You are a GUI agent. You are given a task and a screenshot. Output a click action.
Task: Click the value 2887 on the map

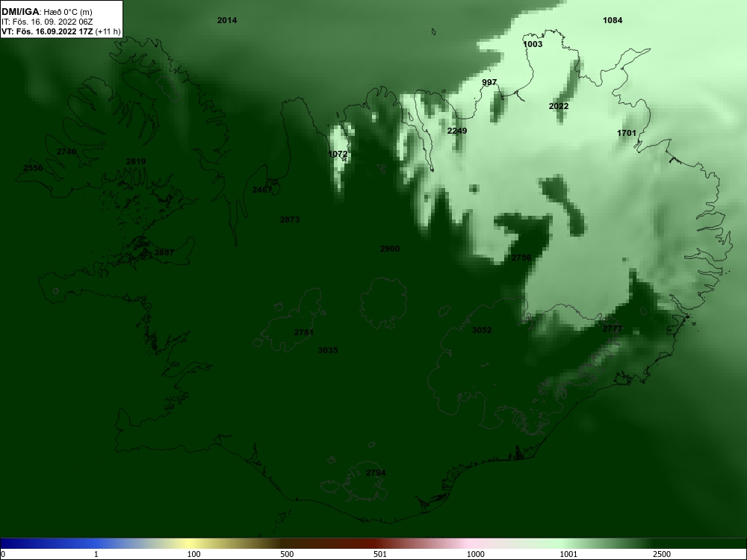(x=164, y=252)
